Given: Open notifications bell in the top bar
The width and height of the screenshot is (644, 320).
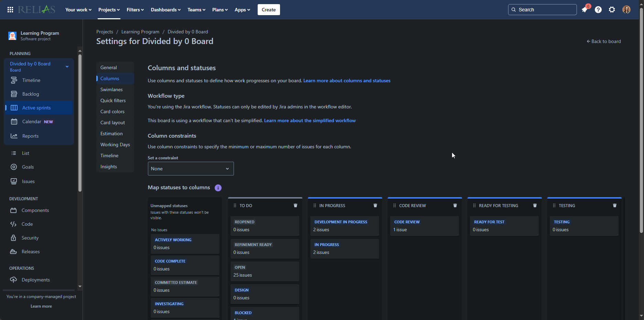Looking at the screenshot, I should pos(584,10).
